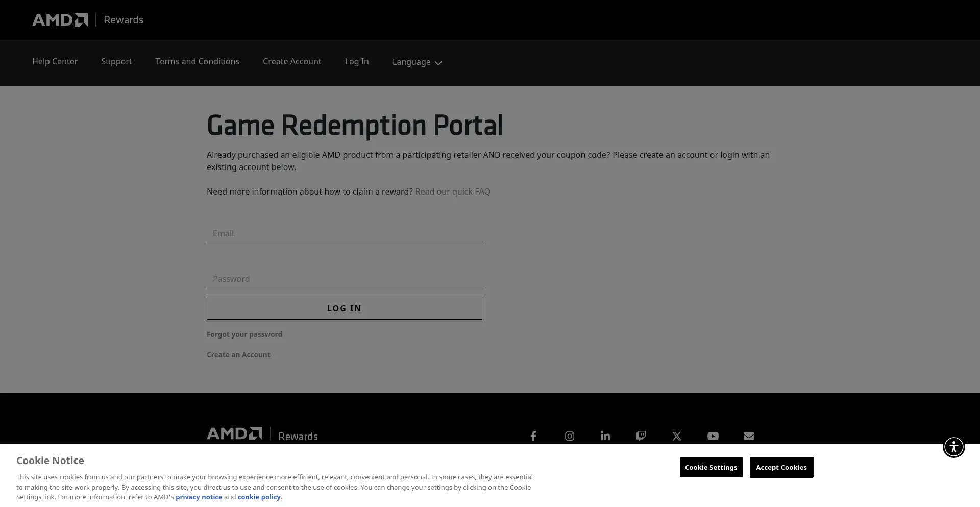The image size is (980, 507).
Task: Select Log In in navigation bar
Action: coord(357,61)
